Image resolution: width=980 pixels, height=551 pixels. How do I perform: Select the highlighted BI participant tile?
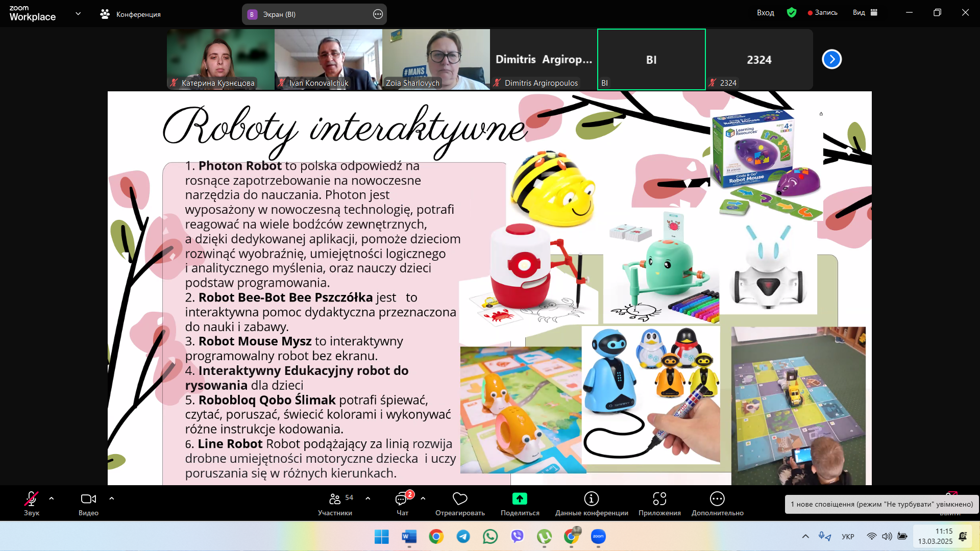(x=651, y=59)
